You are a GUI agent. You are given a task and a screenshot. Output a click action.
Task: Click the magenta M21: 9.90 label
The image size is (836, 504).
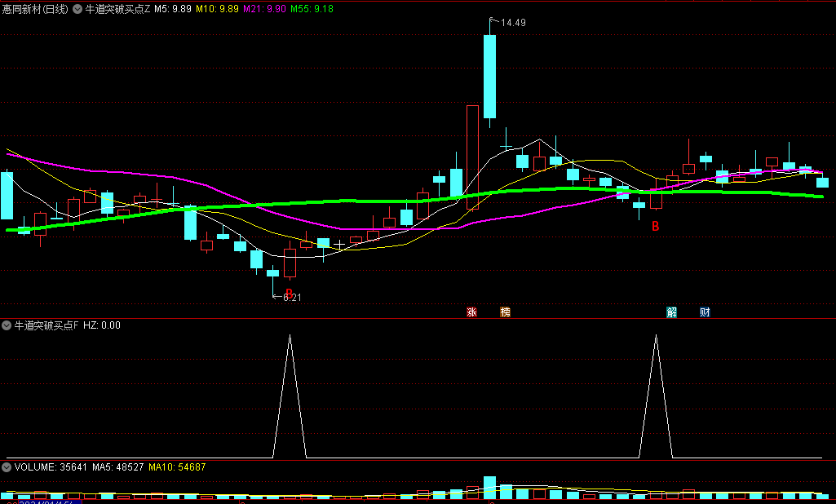click(264, 9)
